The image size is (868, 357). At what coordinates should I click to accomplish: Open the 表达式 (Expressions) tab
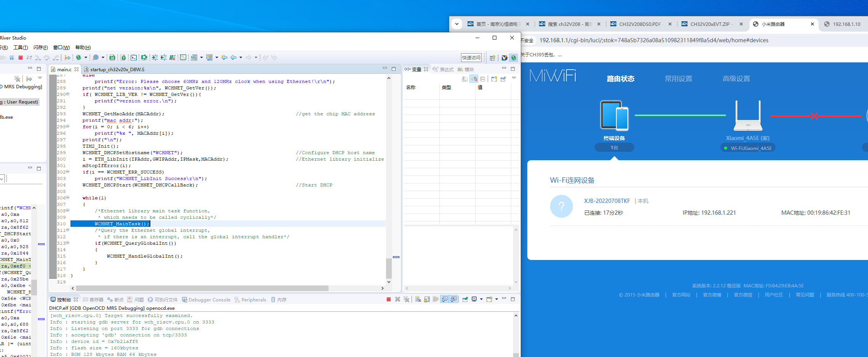coord(443,69)
